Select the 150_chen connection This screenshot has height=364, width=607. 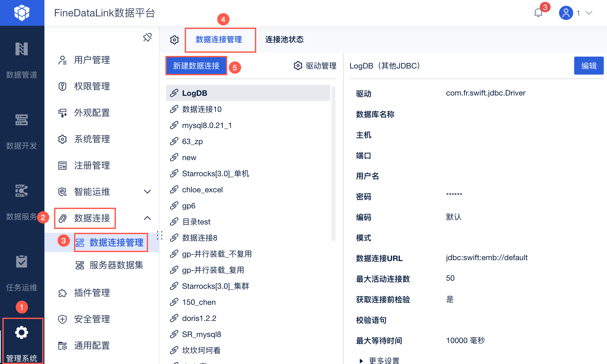[248, 302]
